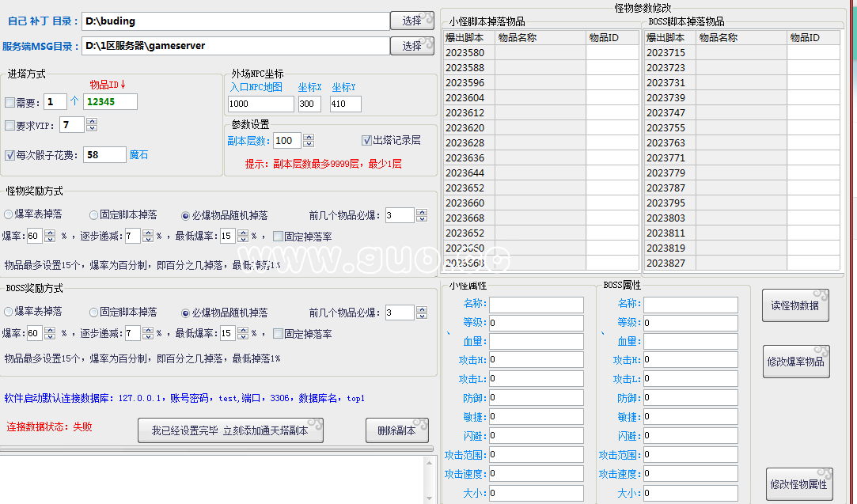Image resolution: width=857 pixels, height=504 pixels.
Task: Click 选择 button beside 服务端MSG目录 path
Action: pos(411,46)
